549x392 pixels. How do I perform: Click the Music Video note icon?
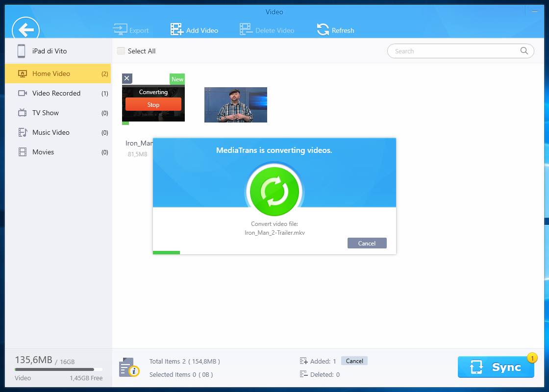23,132
